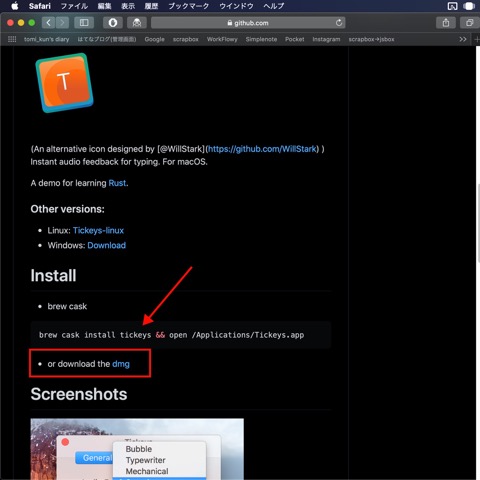Image resolution: width=480 pixels, height=480 pixels.
Task: Add a new tab with plus button
Action: (477, 39)
